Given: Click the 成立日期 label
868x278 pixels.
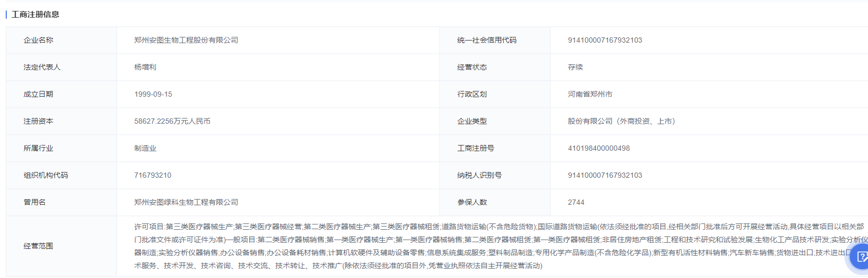Looking at the screenshot, I should 38,94.
